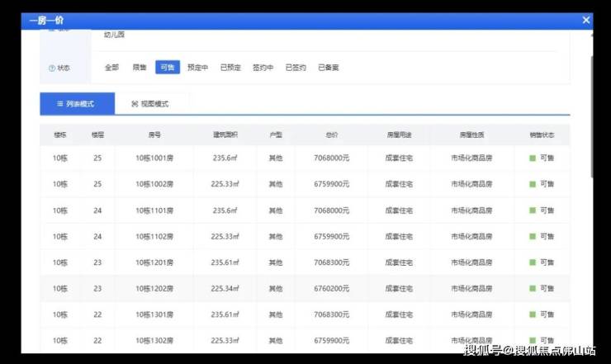
Task: Click the 建筑面积 column header
Action: click(225, 134)
